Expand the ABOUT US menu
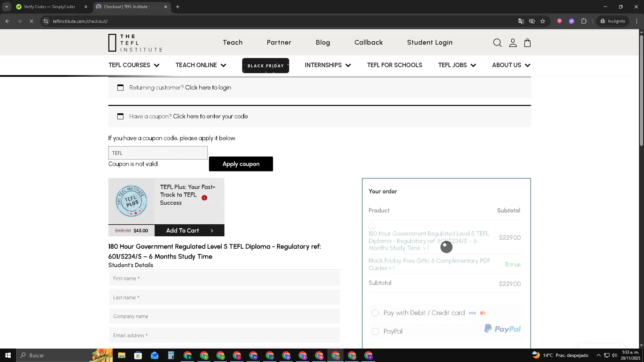644x362 pixels. [511, 65]
